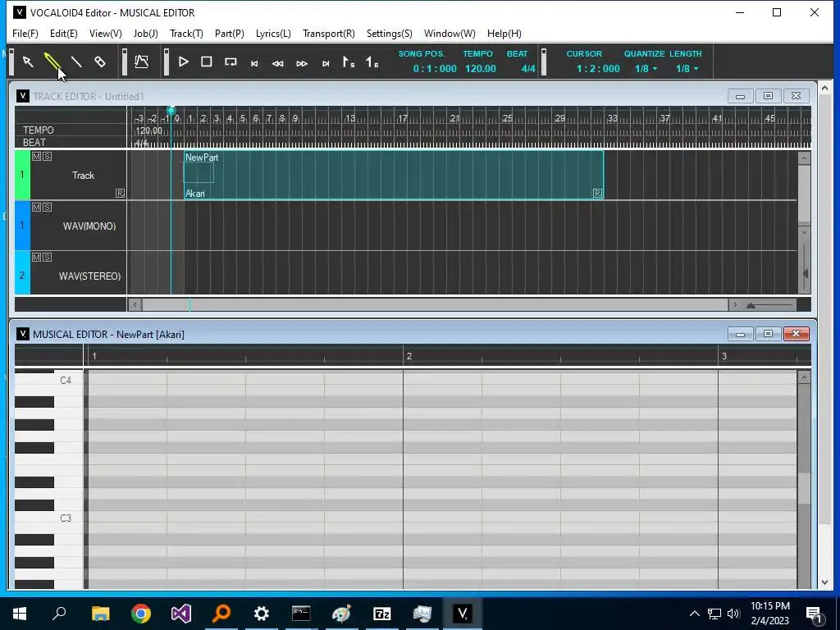Open the View menu

[106, 33]
